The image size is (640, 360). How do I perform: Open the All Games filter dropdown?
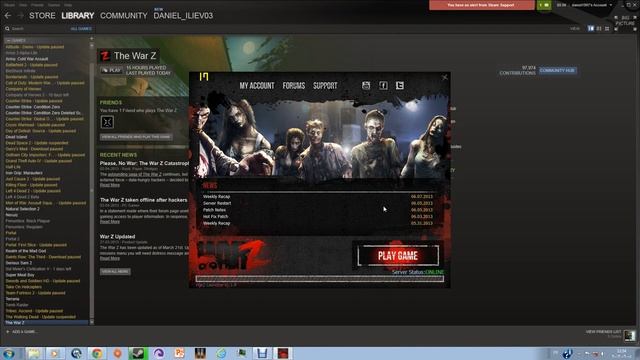coord(81,29)
